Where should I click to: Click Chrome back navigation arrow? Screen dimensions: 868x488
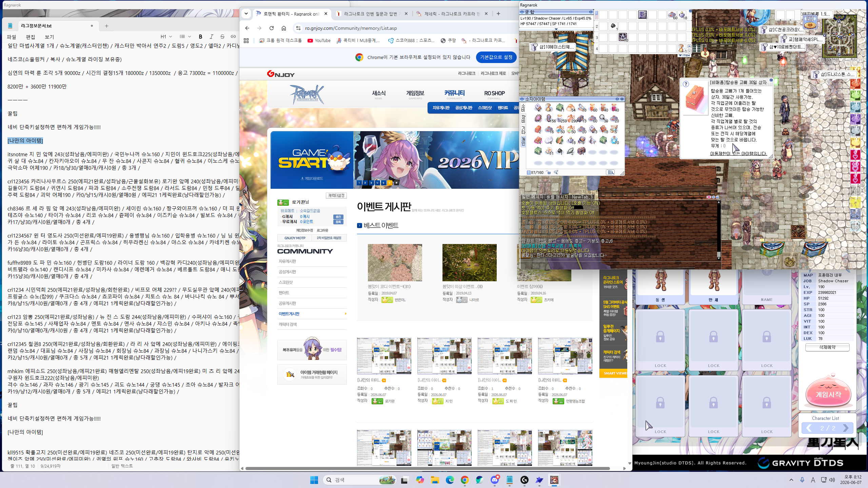pos(247,28)
